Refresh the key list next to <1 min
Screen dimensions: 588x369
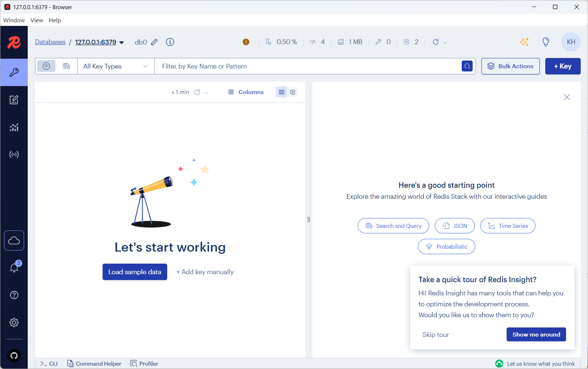[197, 92]
